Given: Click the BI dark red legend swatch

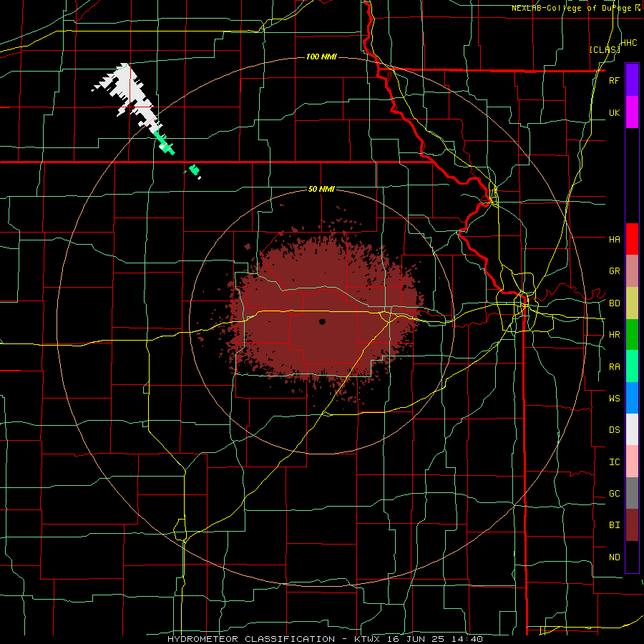Looking at the screenshot, I should click(x=632, y=525).
